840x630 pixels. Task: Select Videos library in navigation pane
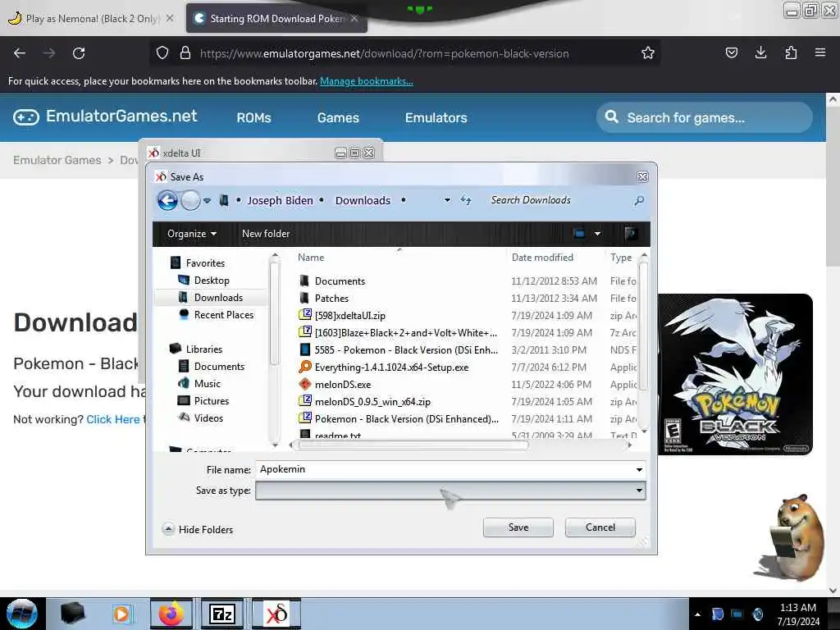point(201,418)
